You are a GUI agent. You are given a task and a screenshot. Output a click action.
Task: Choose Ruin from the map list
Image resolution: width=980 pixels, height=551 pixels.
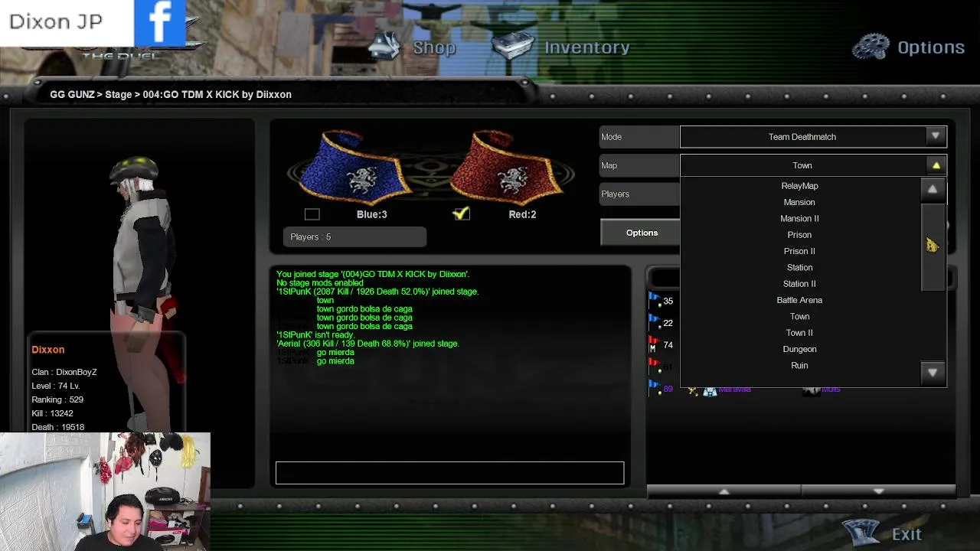point(799,365)
